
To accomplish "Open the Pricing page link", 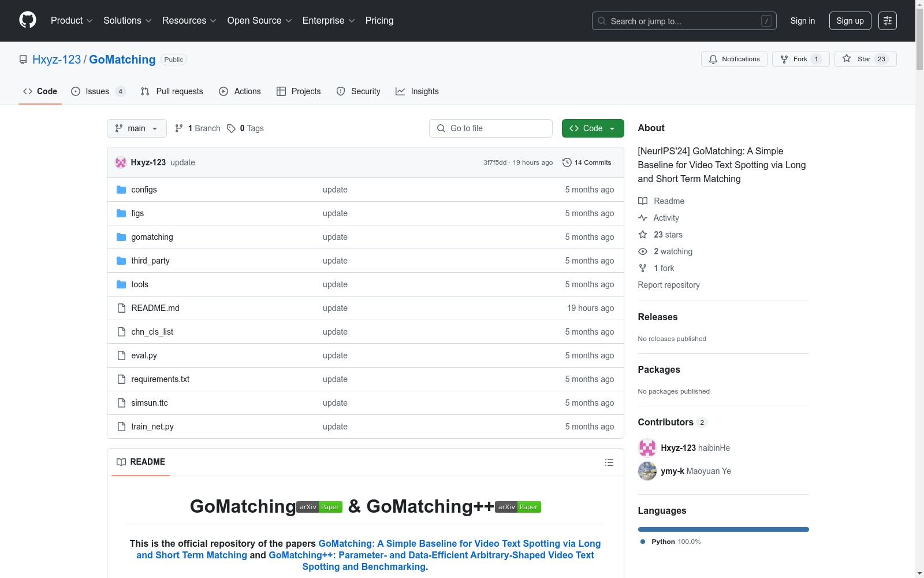I will pos(379,21).
